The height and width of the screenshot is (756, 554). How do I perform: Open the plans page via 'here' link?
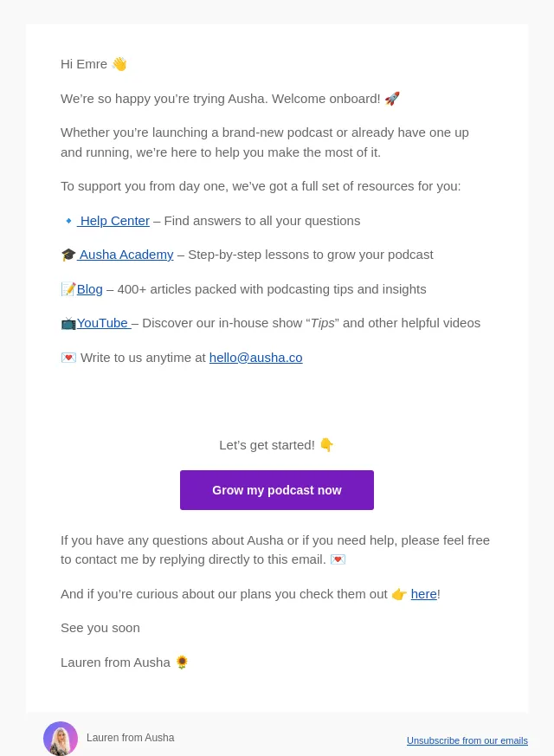pos(424,594)
